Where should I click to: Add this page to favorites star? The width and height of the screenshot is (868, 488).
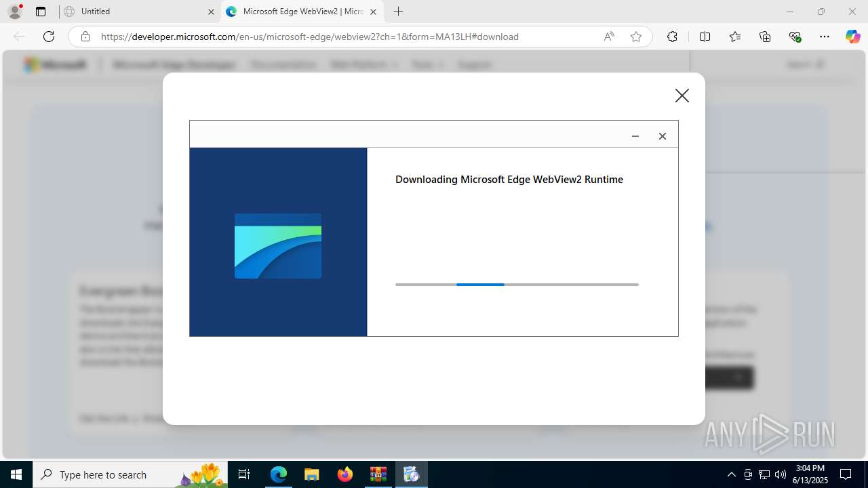[x=636, y=37]
